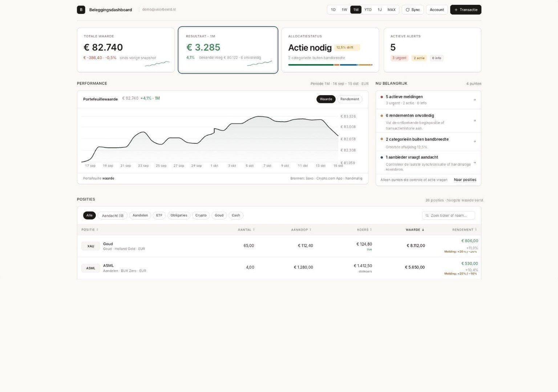Select the 1J period

pos(380,10)
